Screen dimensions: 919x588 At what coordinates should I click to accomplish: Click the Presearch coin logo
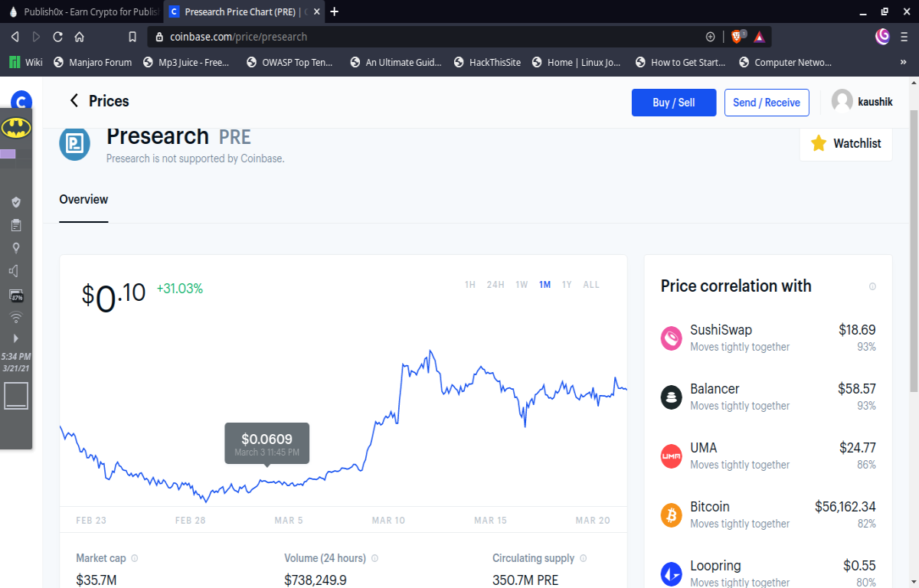point(75,145)
